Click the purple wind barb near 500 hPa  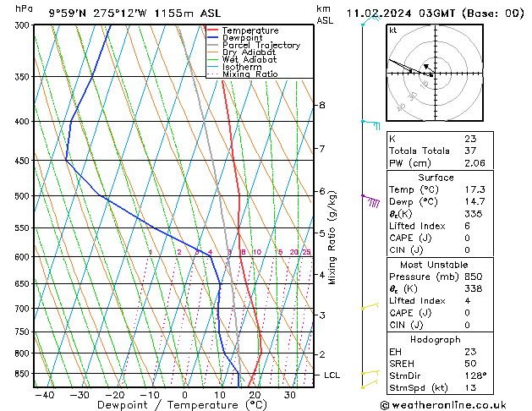pos(370,200)
